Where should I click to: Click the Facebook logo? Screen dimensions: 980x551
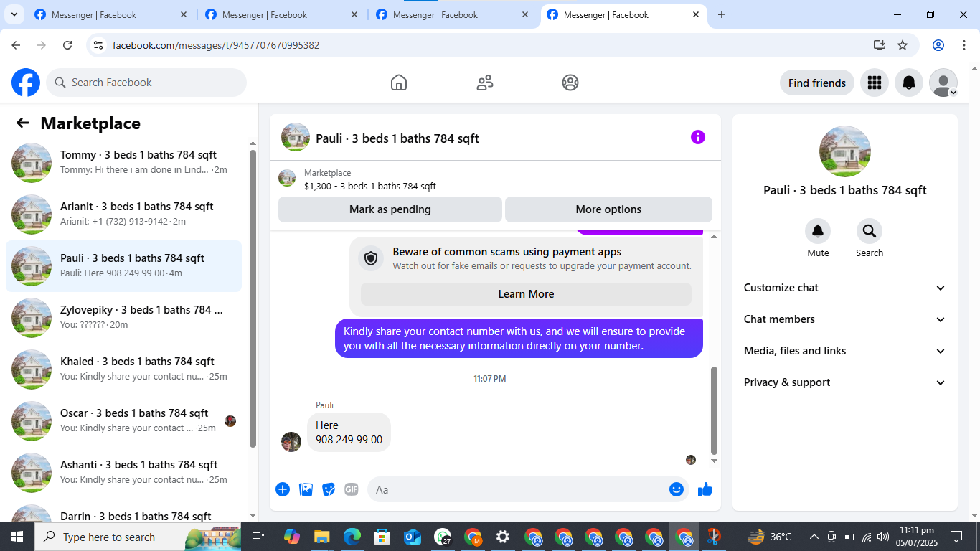[26, 83]
